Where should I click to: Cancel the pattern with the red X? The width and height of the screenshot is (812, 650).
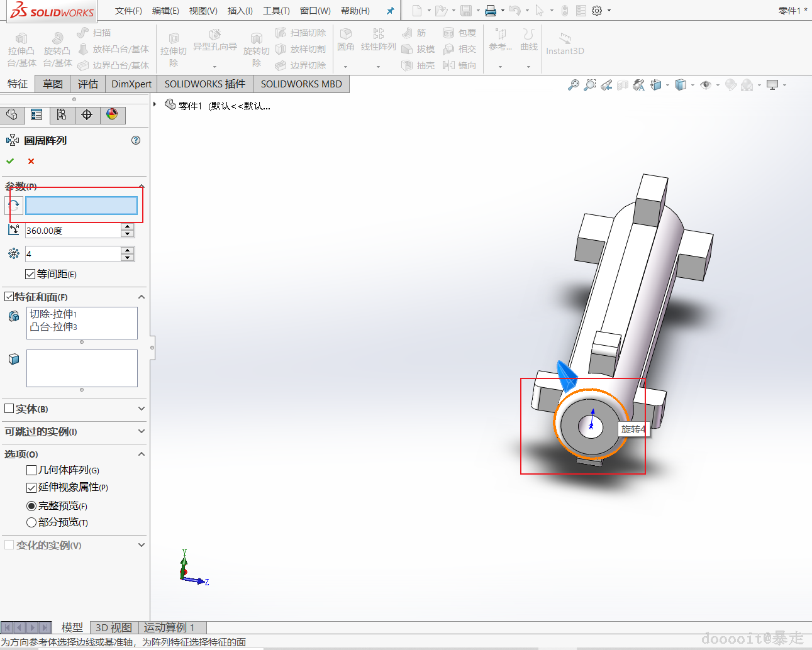[x=31, y=162]
